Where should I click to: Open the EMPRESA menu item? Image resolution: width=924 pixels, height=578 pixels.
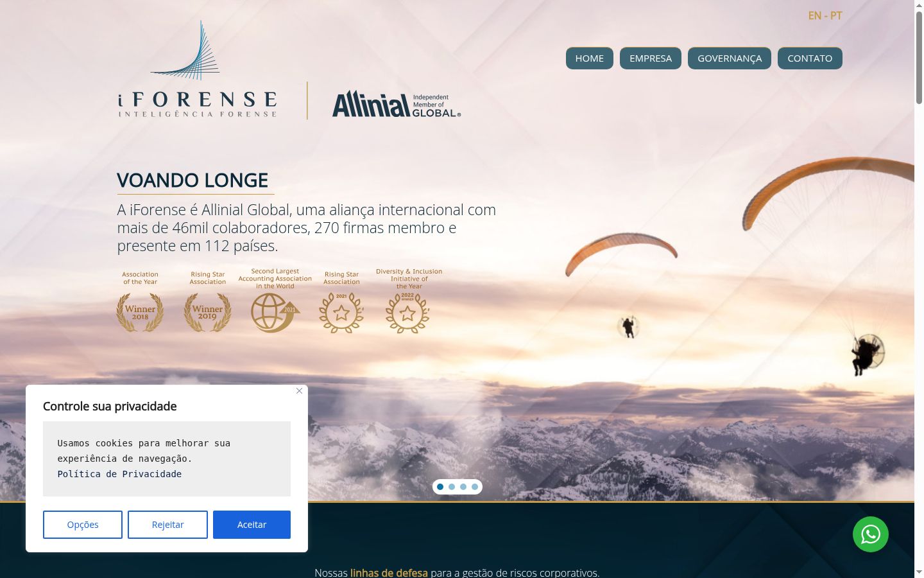[651, 58]
